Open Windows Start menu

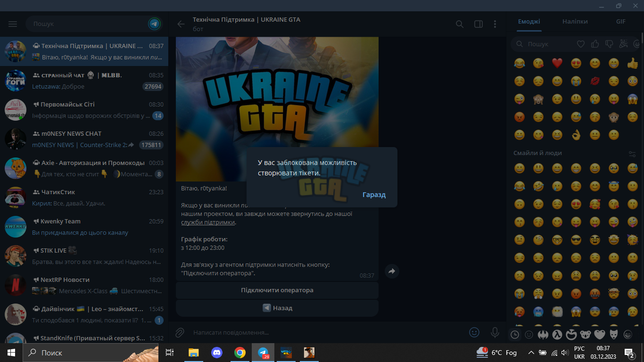point(11,352)
